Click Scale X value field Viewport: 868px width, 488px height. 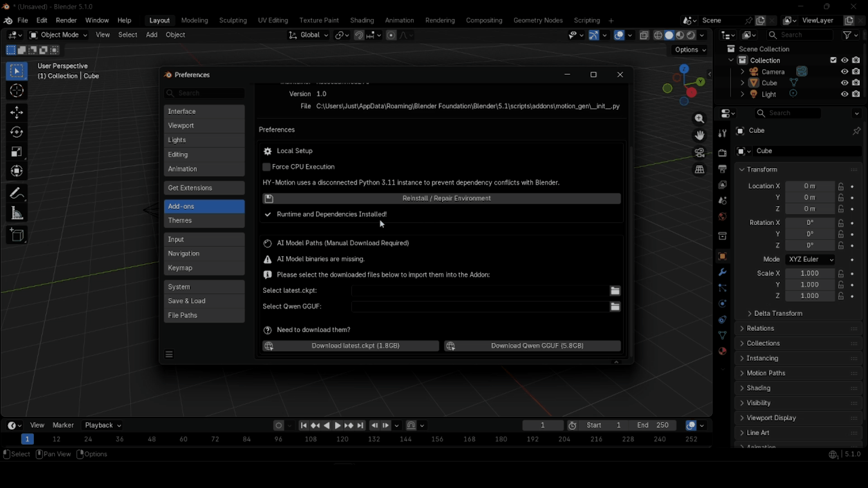coord(810,273)
